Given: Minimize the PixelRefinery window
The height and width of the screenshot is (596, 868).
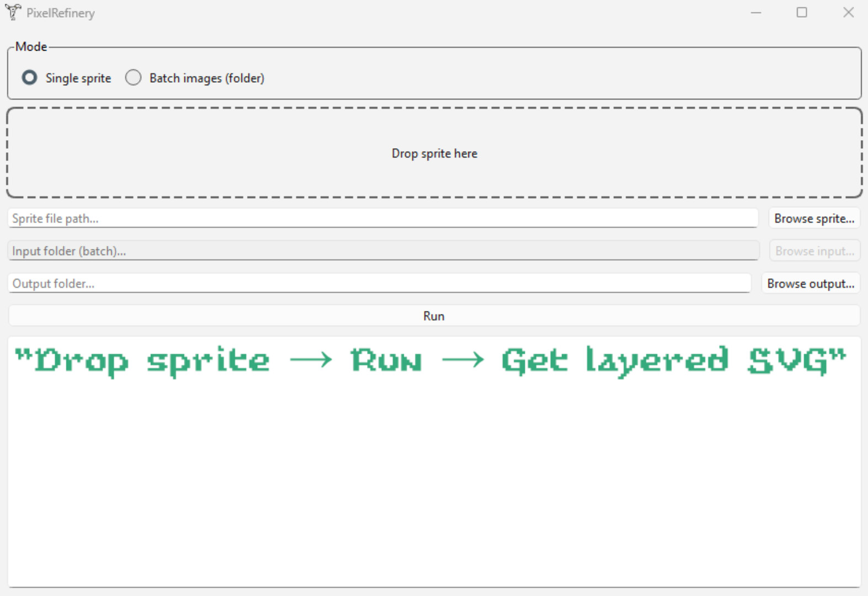Looking at the screenshot, I should (755, 12).
